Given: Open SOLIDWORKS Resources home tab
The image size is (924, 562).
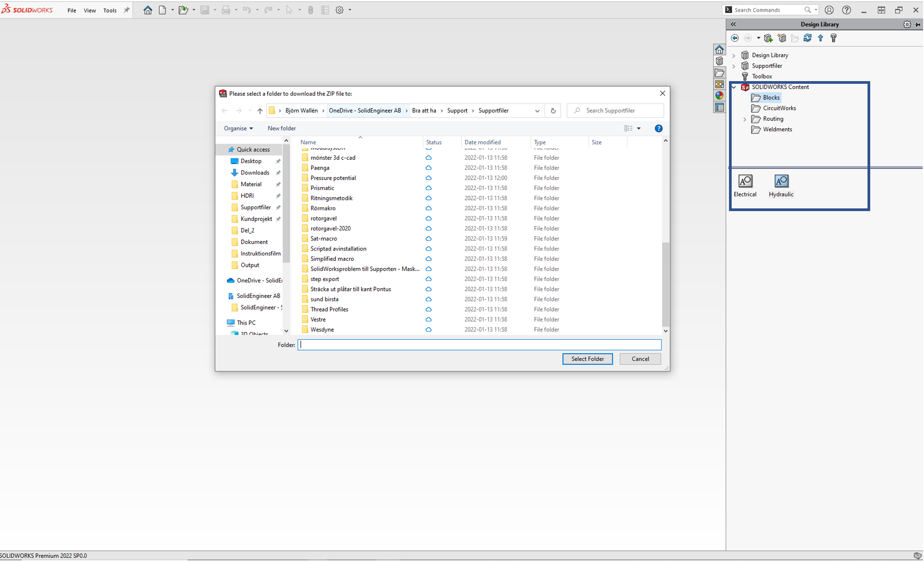Looking at the screenshot, I should tap(720, 50).
